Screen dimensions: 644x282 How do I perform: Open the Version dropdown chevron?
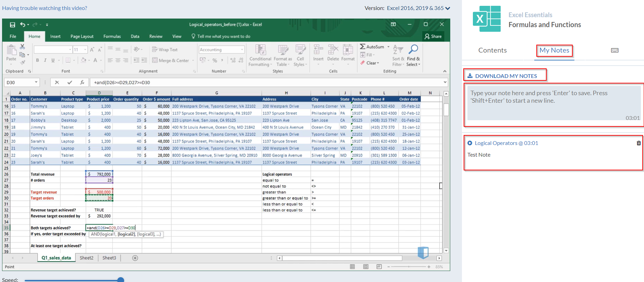(448, 8)
